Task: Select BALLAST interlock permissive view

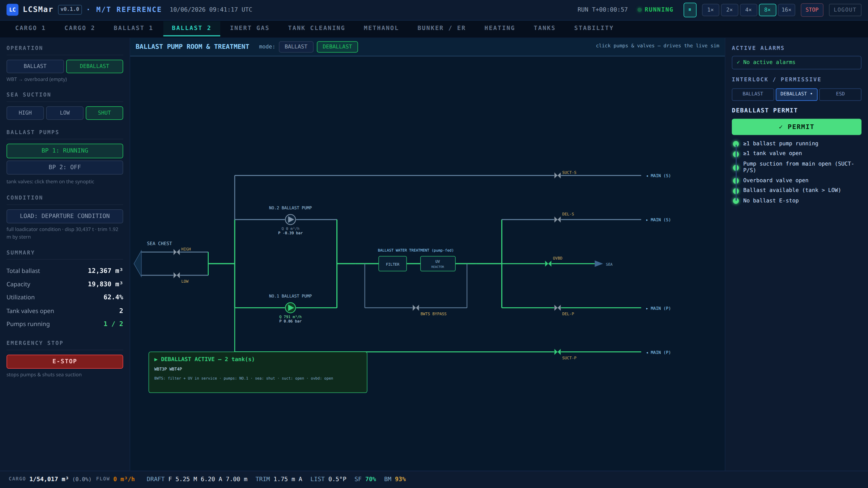Action: (x=753, y=94)
